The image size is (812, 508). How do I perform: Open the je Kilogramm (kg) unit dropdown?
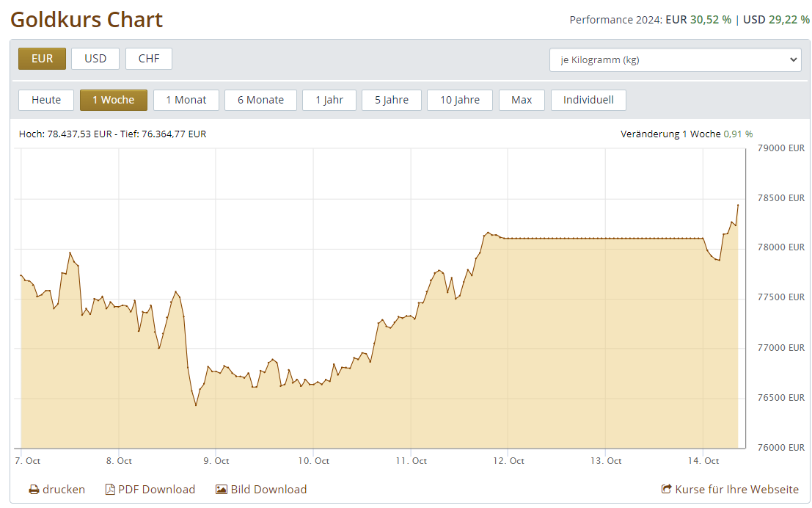point(675,60)
